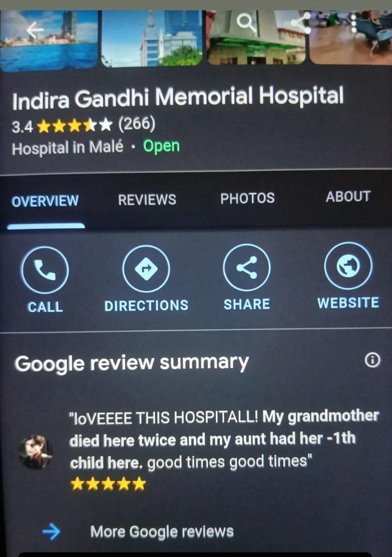
Task: Tap the Directions arrow icon
Action: pyautogui.click(x=146, y=268)
